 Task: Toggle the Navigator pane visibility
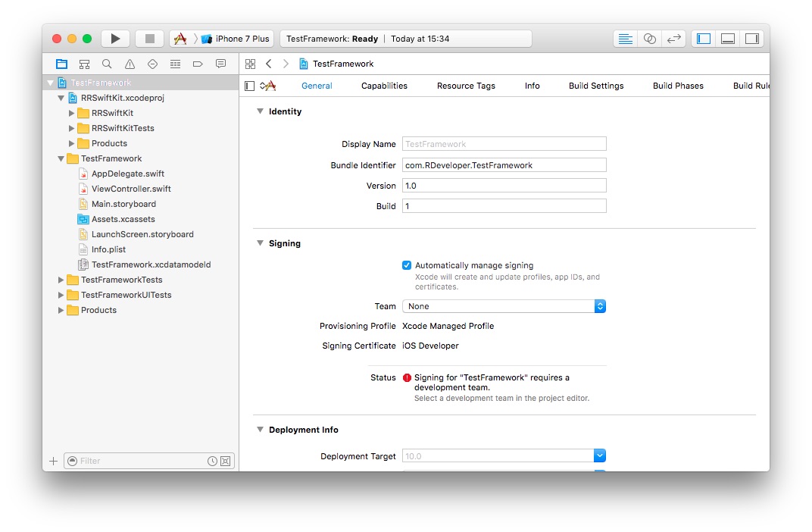pyautogui.click(x=703, y=39)
